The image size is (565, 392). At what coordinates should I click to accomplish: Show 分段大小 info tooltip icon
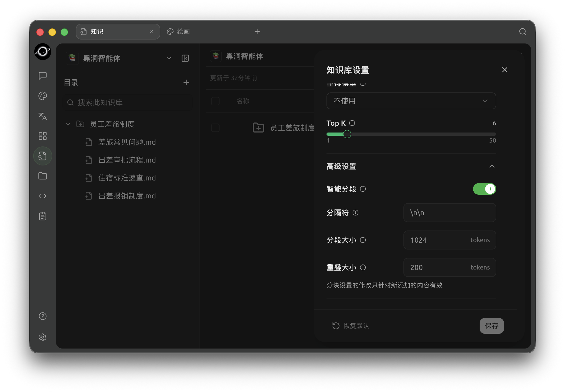[x=363, y=240]
